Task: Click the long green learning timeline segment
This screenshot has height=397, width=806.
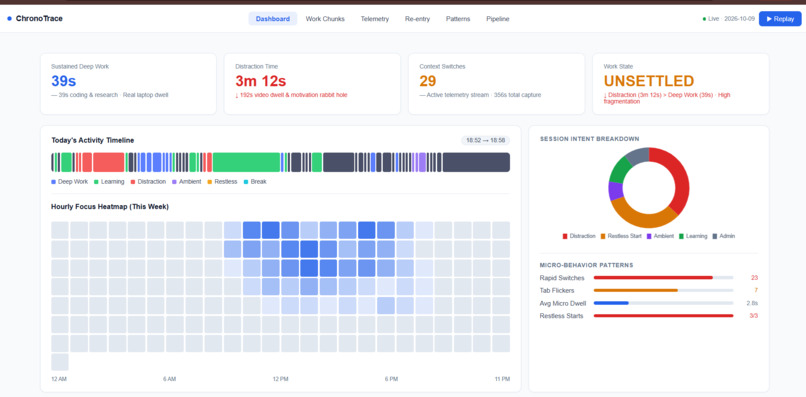Action: pyautogui.click(x=246, y=162)
